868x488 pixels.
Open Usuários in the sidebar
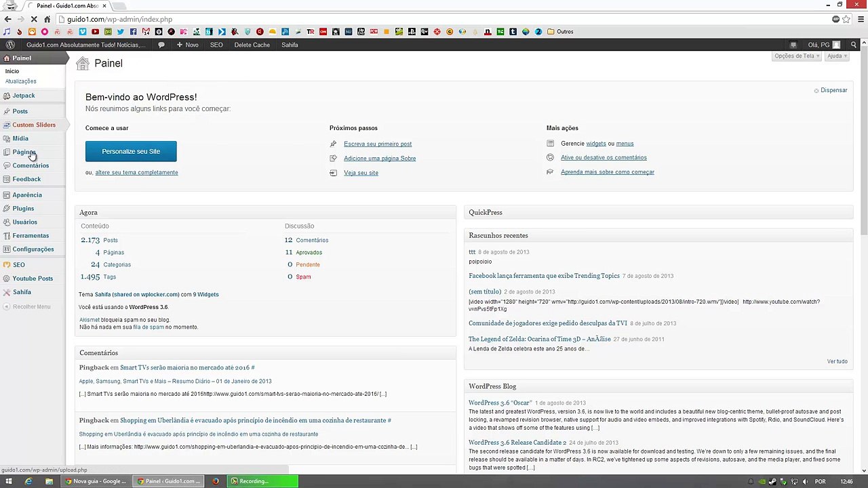point(33,222)
